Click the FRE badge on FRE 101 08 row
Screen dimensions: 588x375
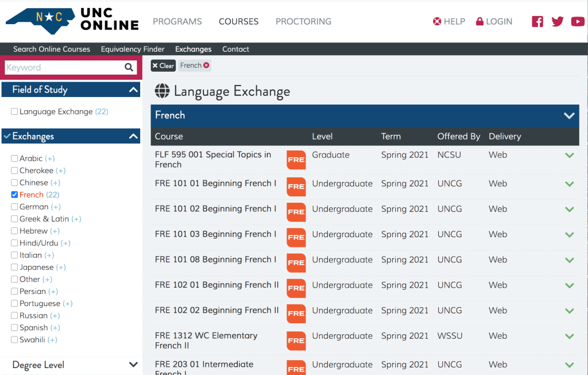tap(296, 263)
